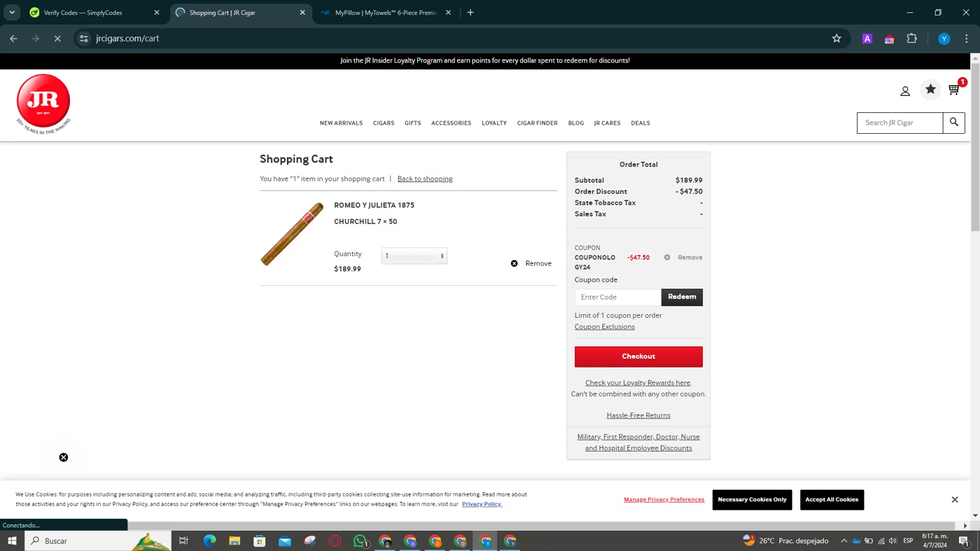Open the shopping cart icon
The height and width of the screenshot is (551, 980).
point(955,89)
